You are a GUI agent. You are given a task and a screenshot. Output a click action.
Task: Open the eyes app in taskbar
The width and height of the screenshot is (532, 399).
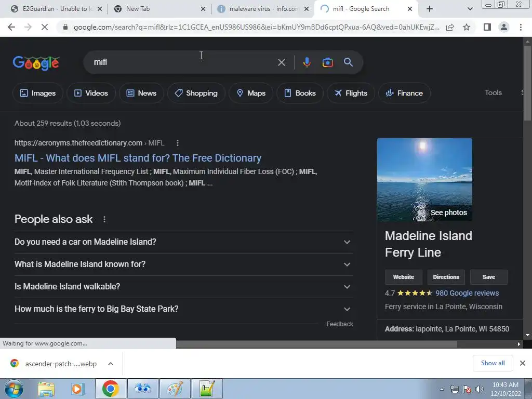pyautogui.click(x=142, y=389)
